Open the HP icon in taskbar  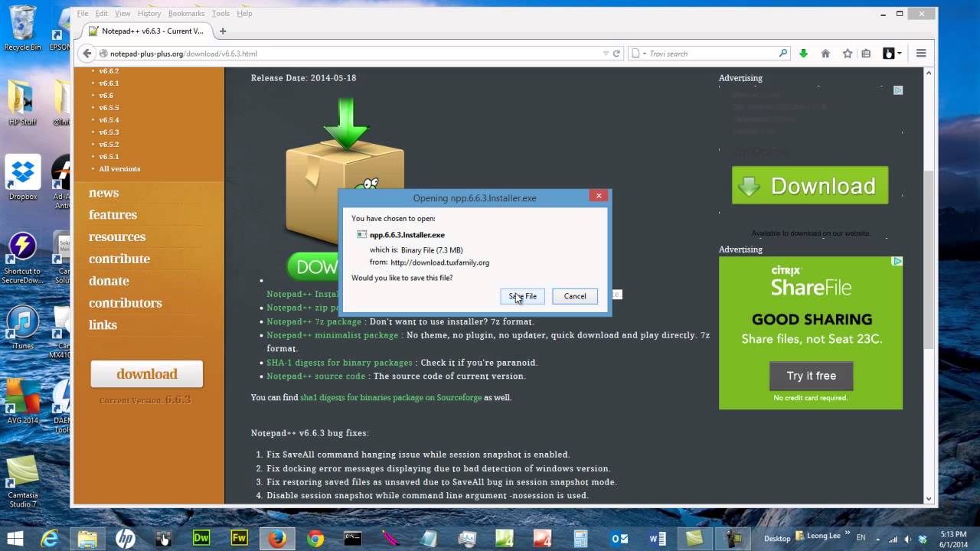(126, 539)
